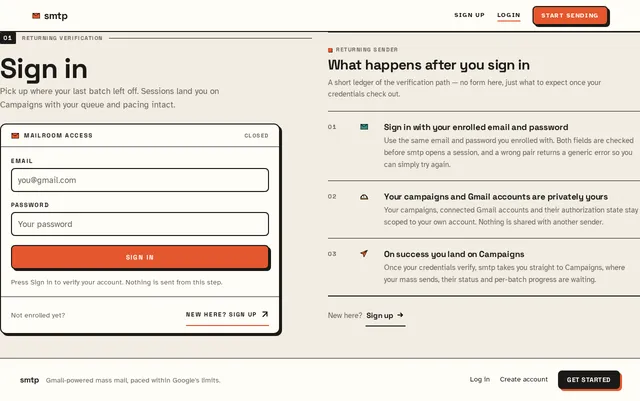The height and width of the screenshot is (401, 640).
Task: Submit the orange Sign In button
Action: (140, 257)
